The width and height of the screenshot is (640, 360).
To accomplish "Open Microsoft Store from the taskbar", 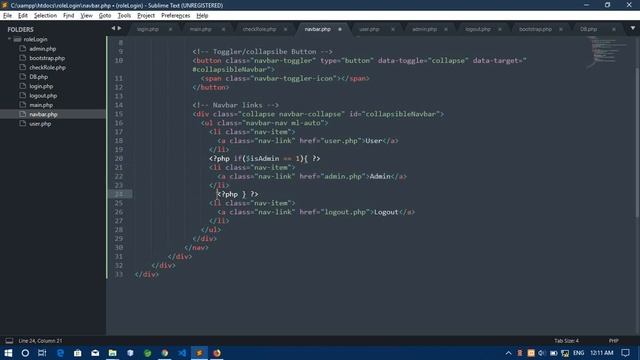I will 78,353.
